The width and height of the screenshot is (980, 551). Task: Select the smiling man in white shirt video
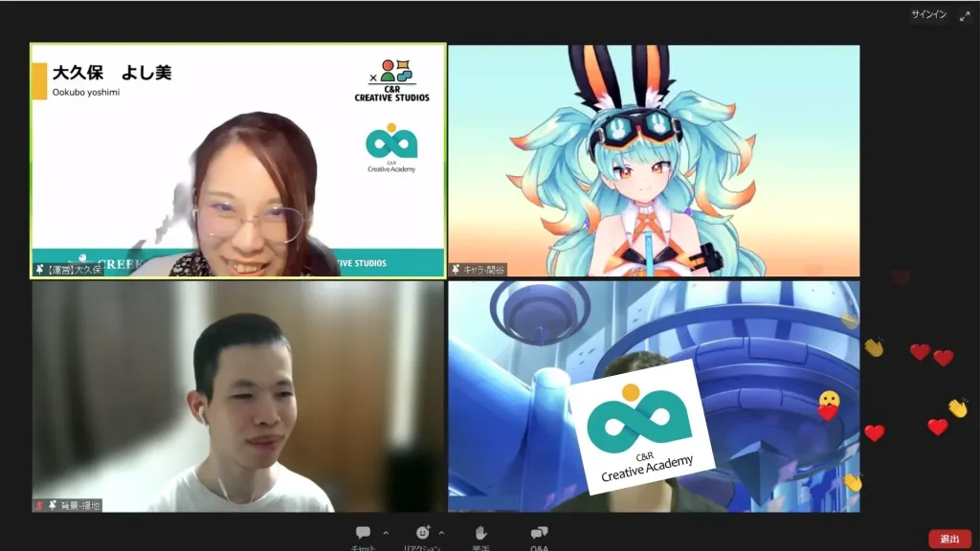point(238,396)
